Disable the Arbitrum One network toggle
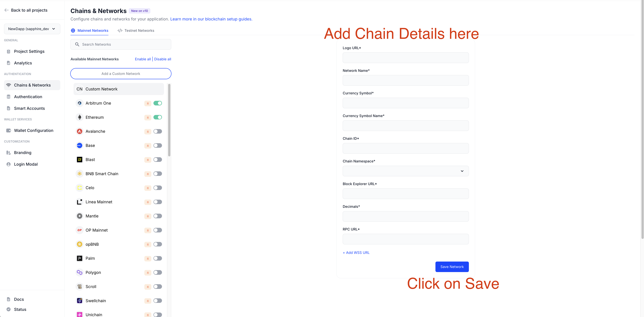 coord(158,103)
